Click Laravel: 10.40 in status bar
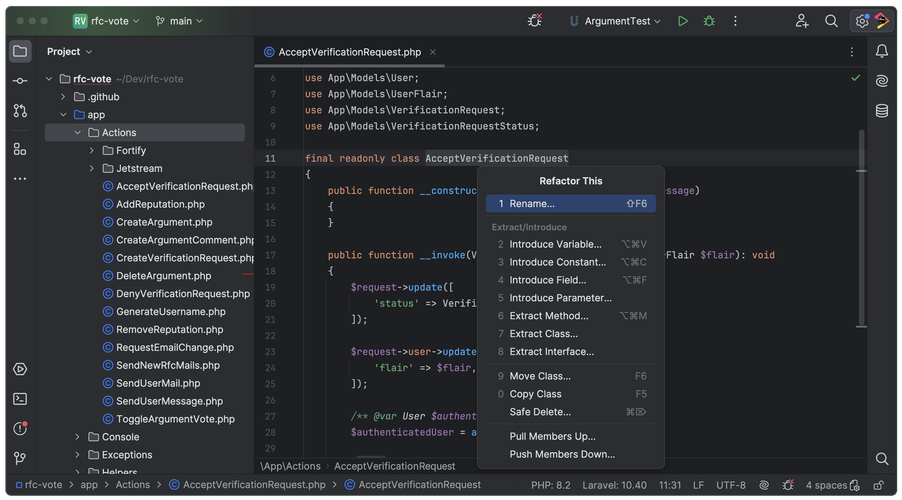 (x=614, y=485)
